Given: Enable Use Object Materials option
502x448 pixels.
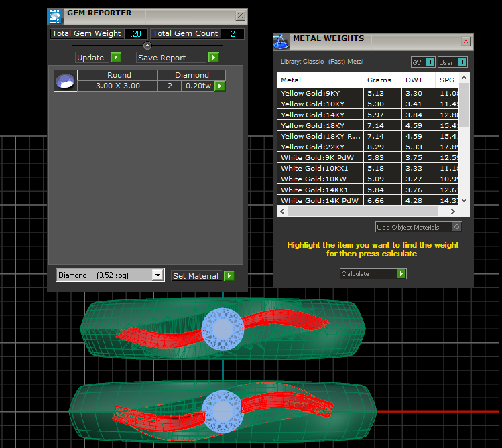Looking at the screenshot, I should click(457, 227).
